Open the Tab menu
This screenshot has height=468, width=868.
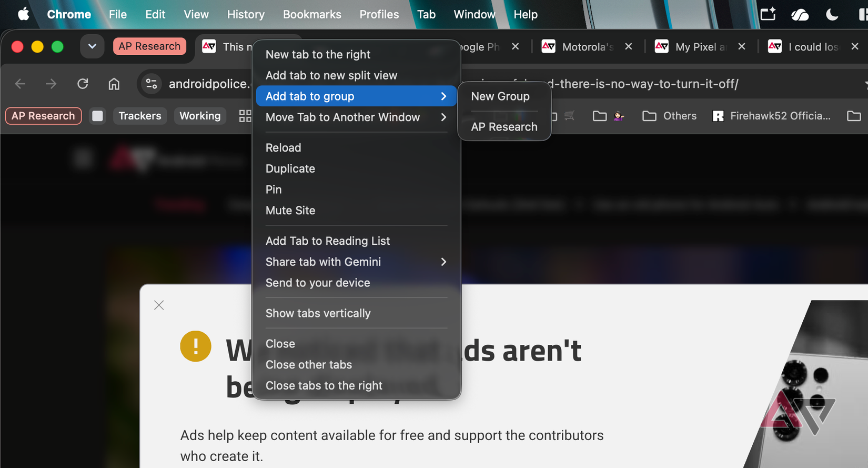(426, 14)
